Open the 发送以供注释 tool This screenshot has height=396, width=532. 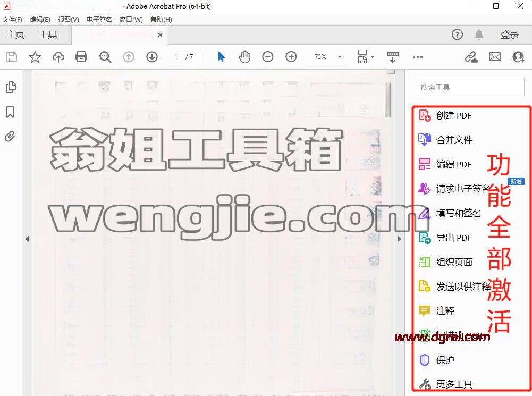pyautogui.click(x=454, y=287)
